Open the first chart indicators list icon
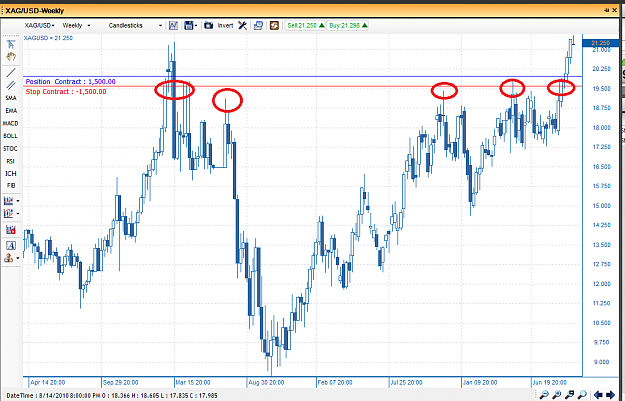 point(9,200)
